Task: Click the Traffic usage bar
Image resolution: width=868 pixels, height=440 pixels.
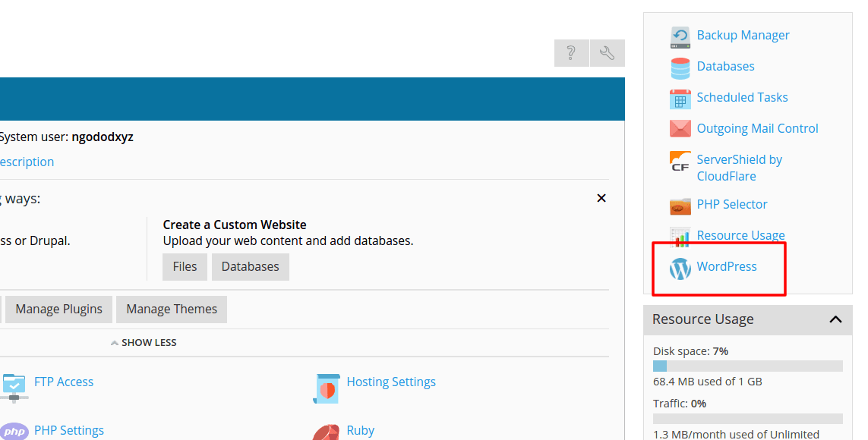Action: tap(748, 419)
